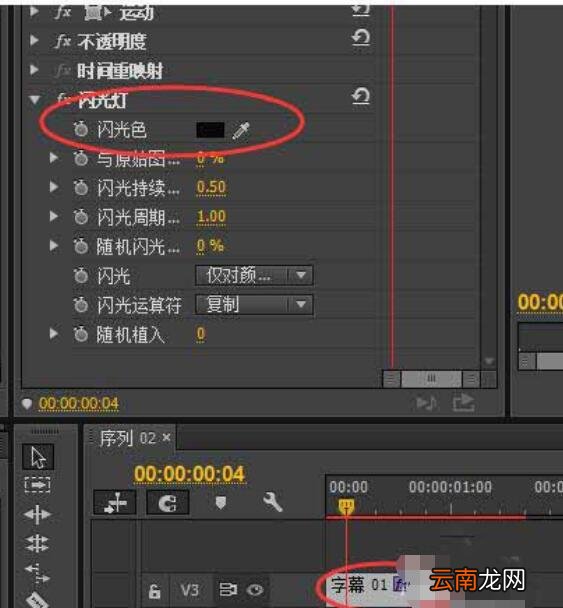Viewport: 563px width, 608px height.
Task: Click the effect controls timecode 00:00:00:04
Action: point(79,404)
